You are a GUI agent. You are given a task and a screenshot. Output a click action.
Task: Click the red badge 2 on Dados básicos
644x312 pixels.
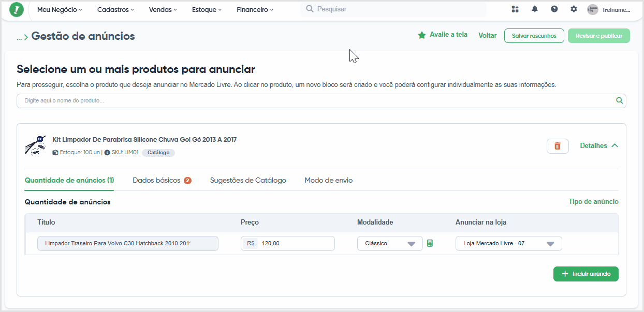[187, 181]
